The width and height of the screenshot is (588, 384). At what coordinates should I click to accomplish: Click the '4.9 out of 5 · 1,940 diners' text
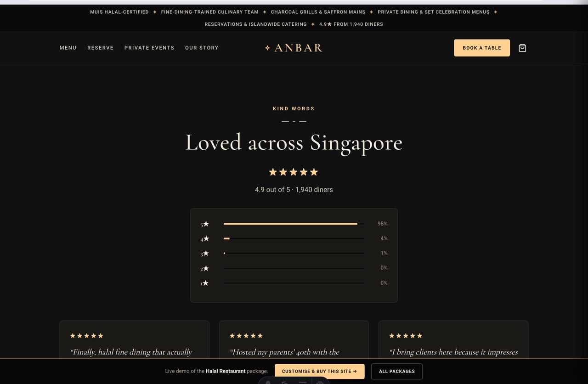point(294,189)
